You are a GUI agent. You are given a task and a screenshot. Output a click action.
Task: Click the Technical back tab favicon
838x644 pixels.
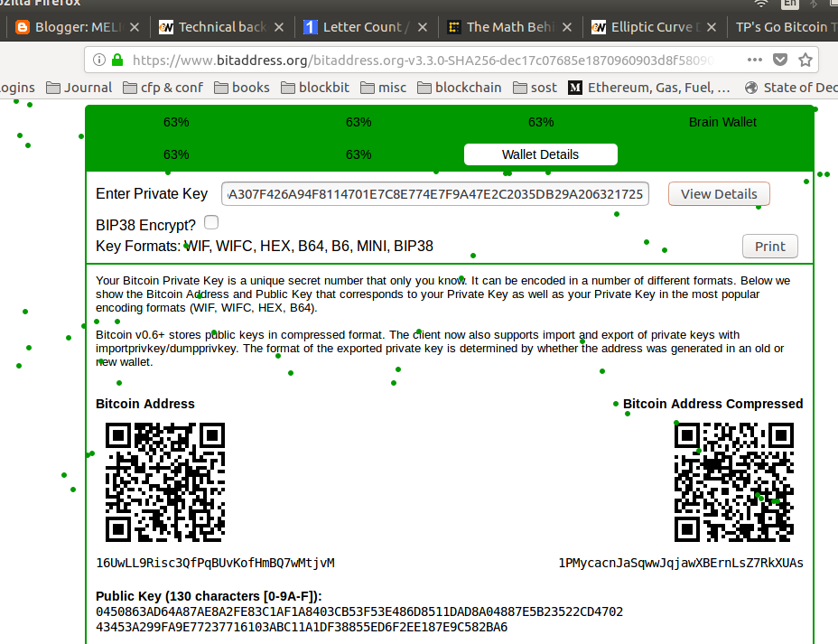click(166, 27)
